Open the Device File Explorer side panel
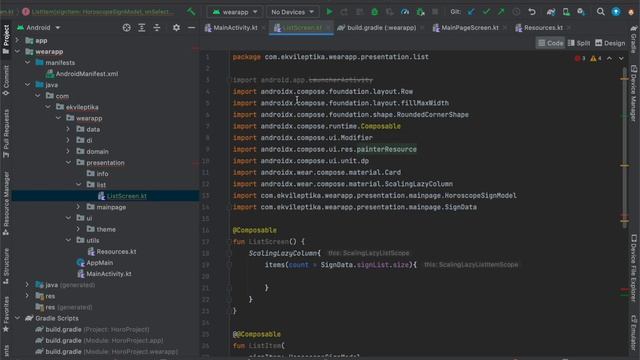 tap(633, 268)
